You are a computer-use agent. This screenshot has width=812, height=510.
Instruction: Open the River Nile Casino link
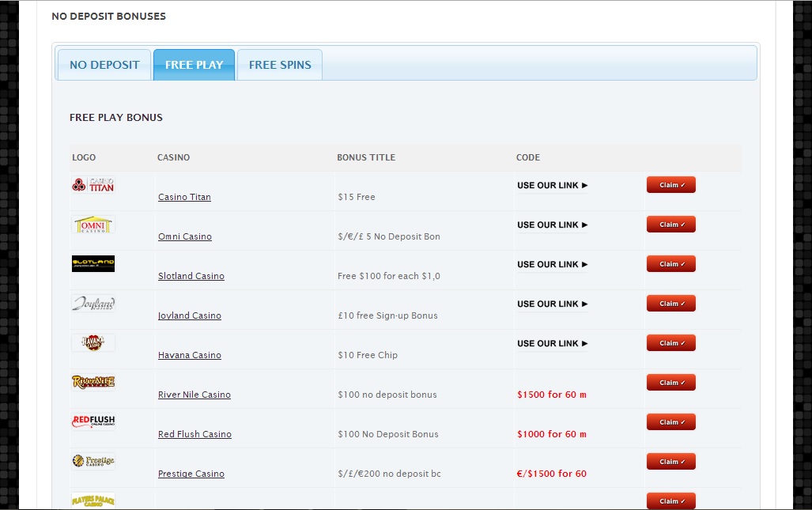(195, 395)
